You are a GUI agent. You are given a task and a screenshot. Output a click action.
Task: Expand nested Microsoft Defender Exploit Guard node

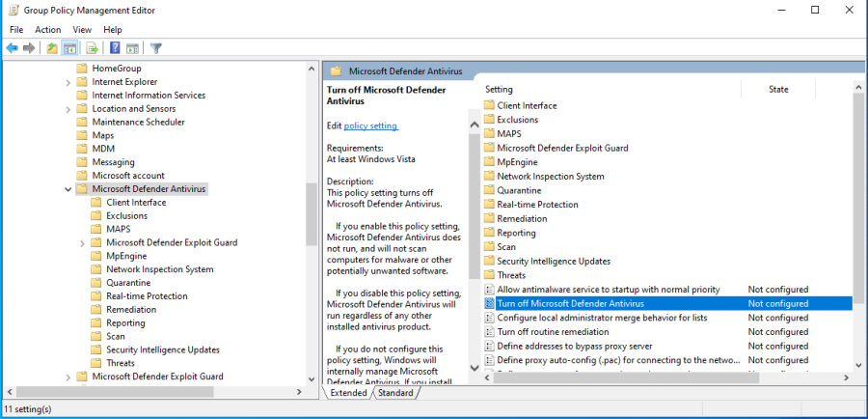click(82, 243)
